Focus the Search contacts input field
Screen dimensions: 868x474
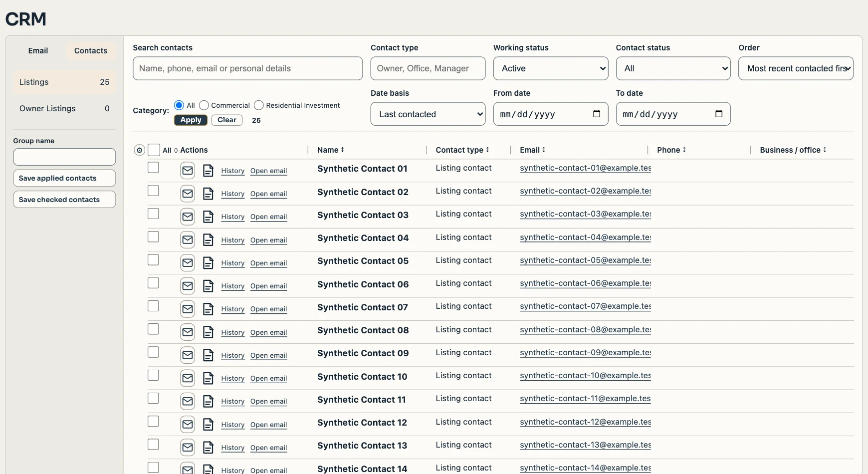point(248,68)
